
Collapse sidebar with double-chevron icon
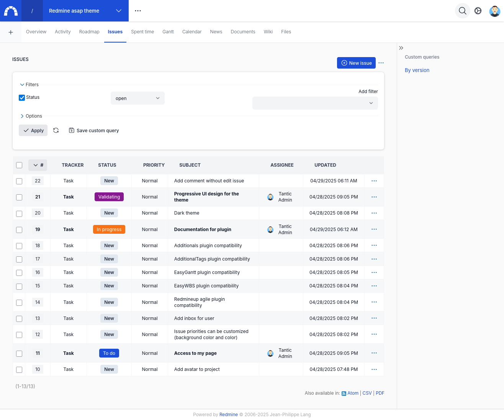tap(401, 48)
